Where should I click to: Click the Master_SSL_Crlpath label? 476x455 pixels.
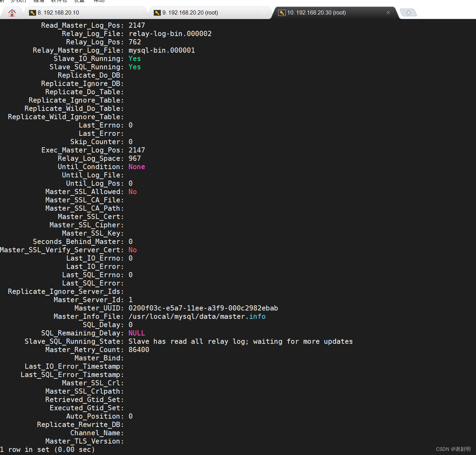pyautogui.click(x=85, y=391)
